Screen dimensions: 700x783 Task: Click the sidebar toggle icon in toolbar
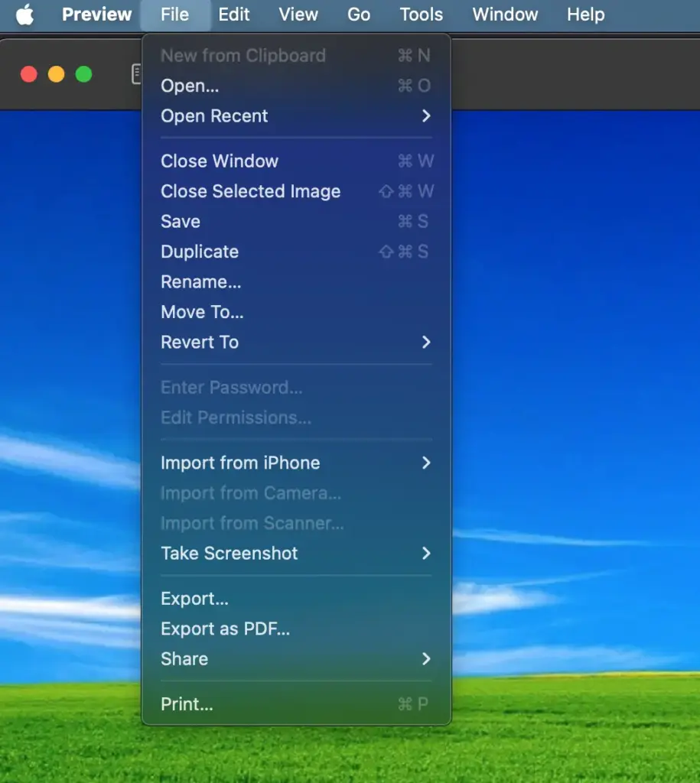click(136, 74)
